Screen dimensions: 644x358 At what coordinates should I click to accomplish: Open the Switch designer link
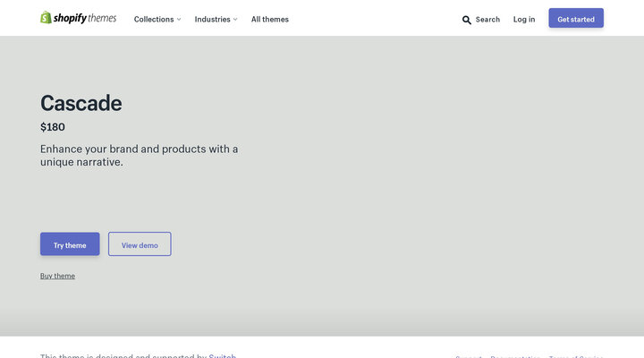223,355
